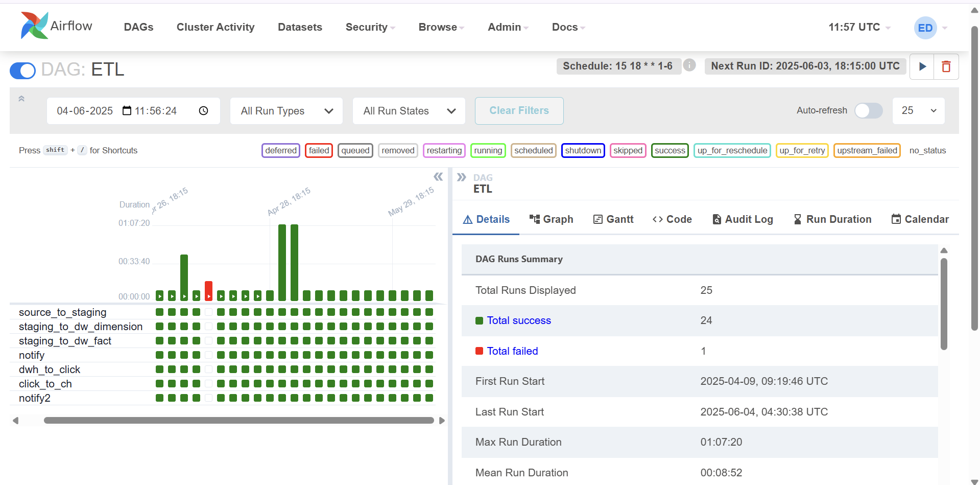
Task: Enable the Auto-refresh switch
Action: (x=868, y=110)
